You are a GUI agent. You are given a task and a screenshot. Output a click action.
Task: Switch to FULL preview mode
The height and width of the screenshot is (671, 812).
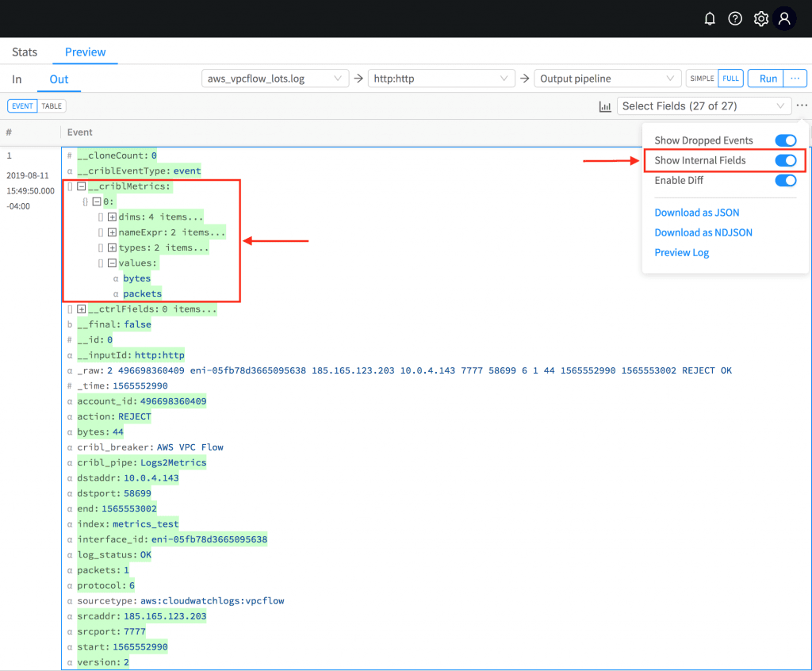point(730,79)
